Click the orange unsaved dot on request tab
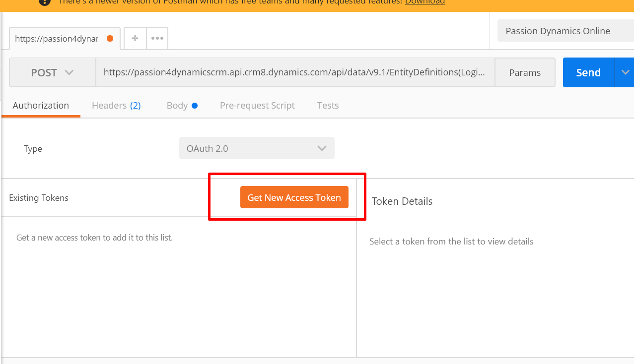The height and width of the screenshot is (364, 634). 110,39
